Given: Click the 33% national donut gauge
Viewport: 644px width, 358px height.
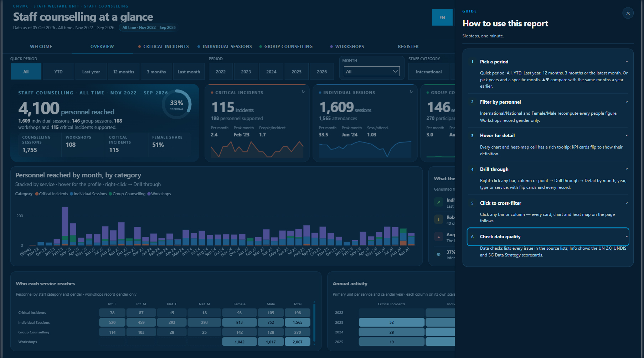Looking at the screenshot, I should pyautogui.click(x=176, y=104).
